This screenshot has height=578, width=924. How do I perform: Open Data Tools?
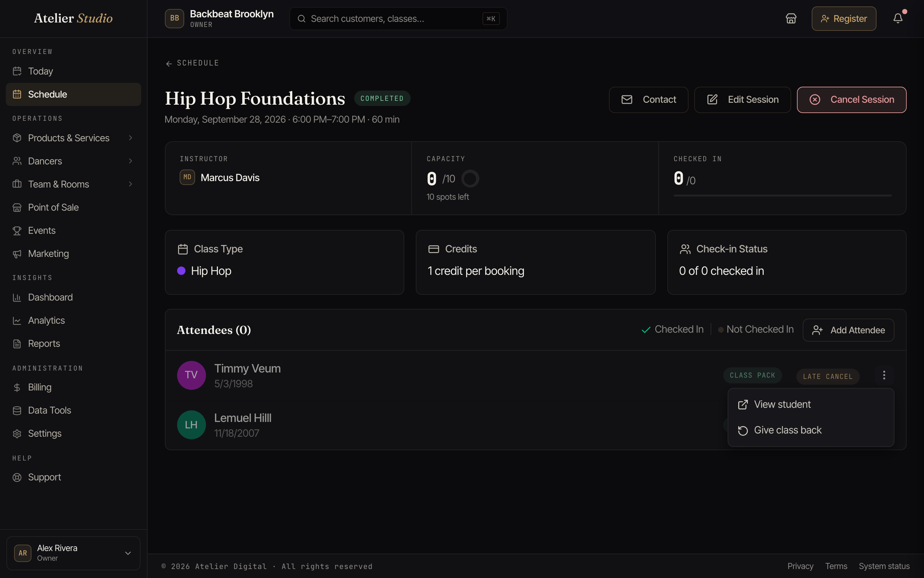73,411
